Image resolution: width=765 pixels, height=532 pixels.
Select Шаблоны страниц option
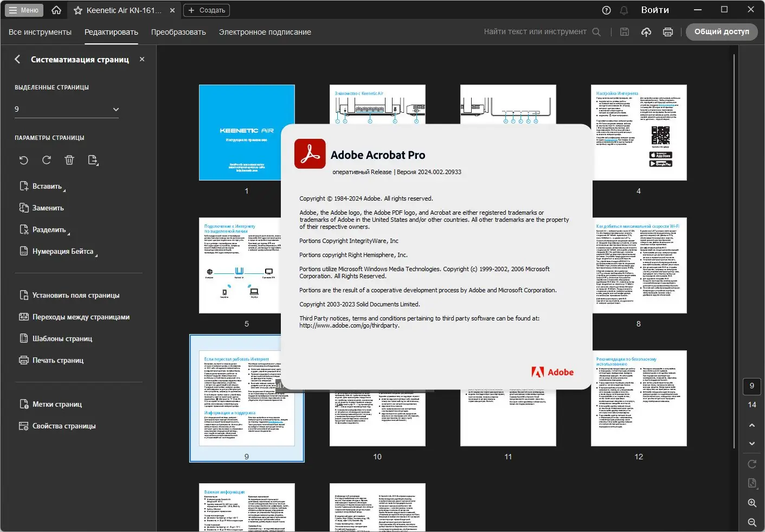pyautogui.click(x=56, y=338)
